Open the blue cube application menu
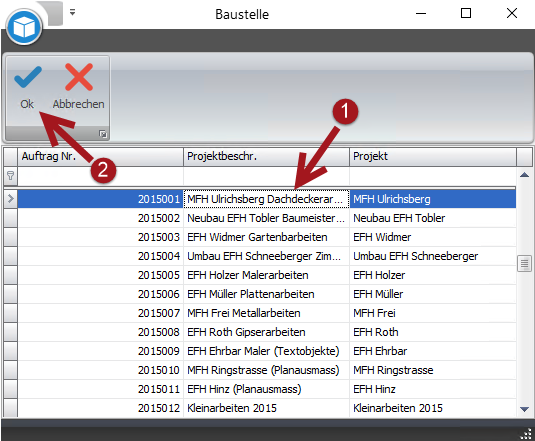The width and height of the screenshot is (535, 441). (x=24, y=27)
